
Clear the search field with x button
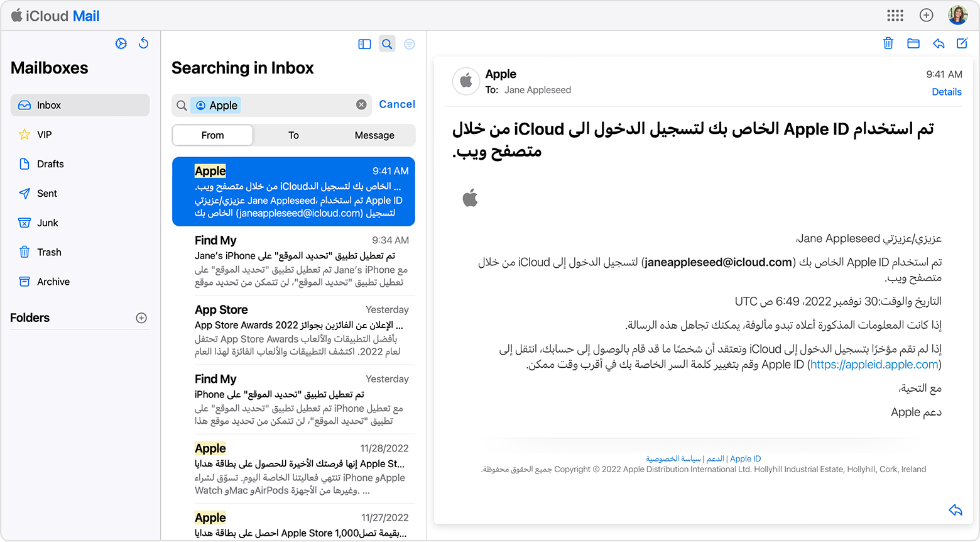tap(361, 105)
